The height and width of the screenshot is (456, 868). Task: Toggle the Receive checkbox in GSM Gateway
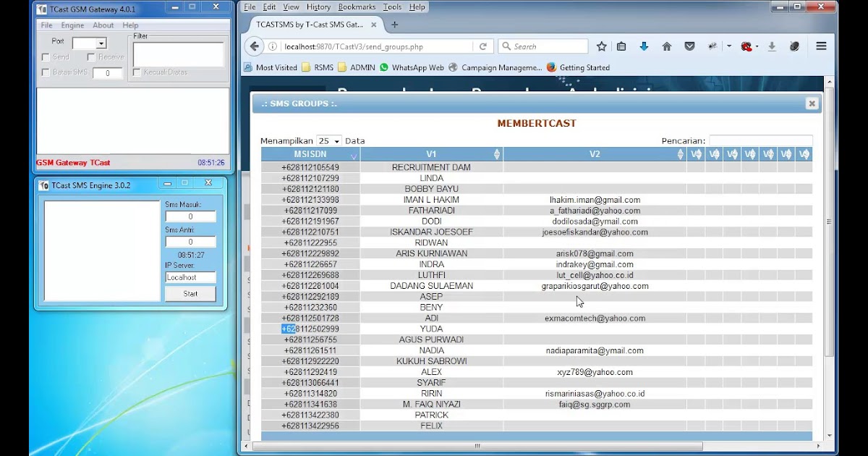click(x=91, y=57)
